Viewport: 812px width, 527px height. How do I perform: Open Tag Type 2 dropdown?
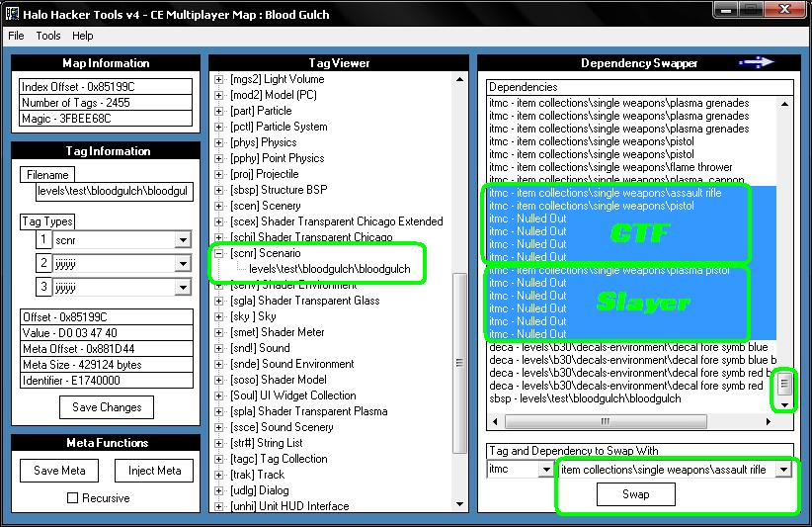[x=183, y=263]
